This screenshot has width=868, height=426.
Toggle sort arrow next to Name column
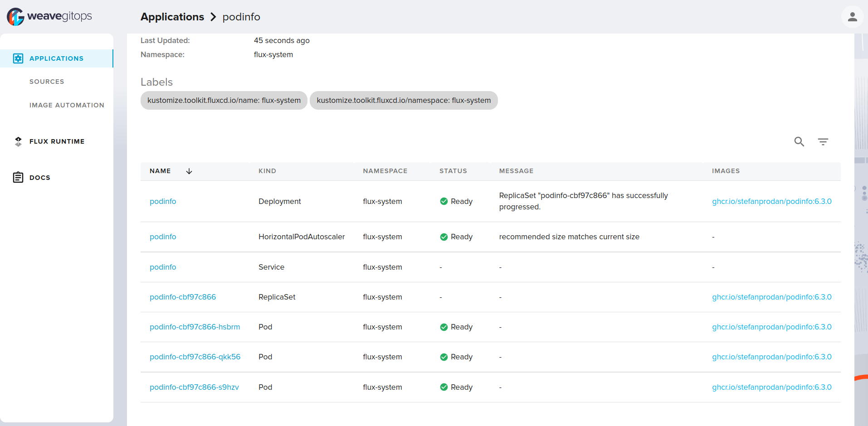(189, 171)
